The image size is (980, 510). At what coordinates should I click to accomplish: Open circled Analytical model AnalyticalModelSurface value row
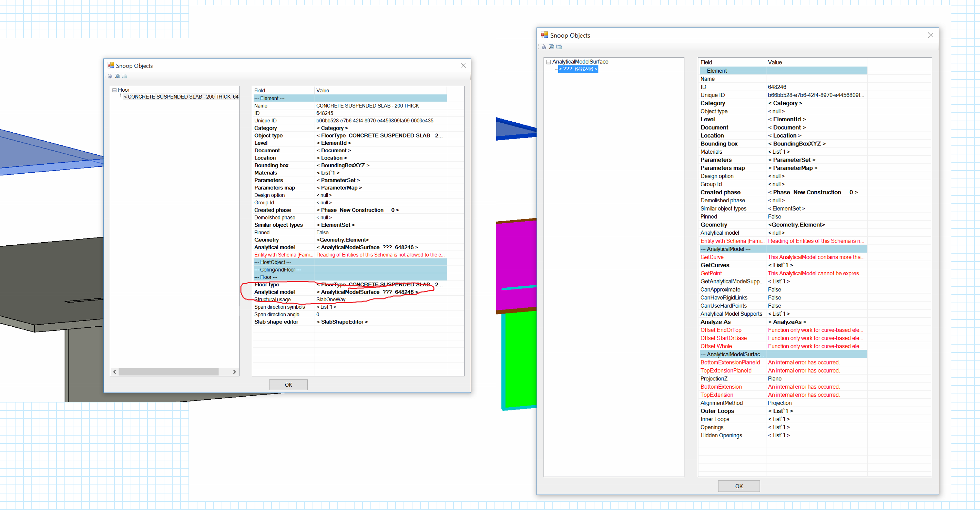point(367,292)
